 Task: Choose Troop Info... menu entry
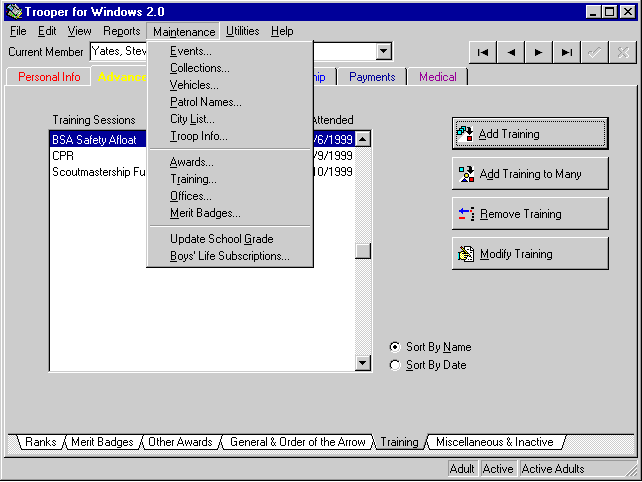tap(230, 136)
